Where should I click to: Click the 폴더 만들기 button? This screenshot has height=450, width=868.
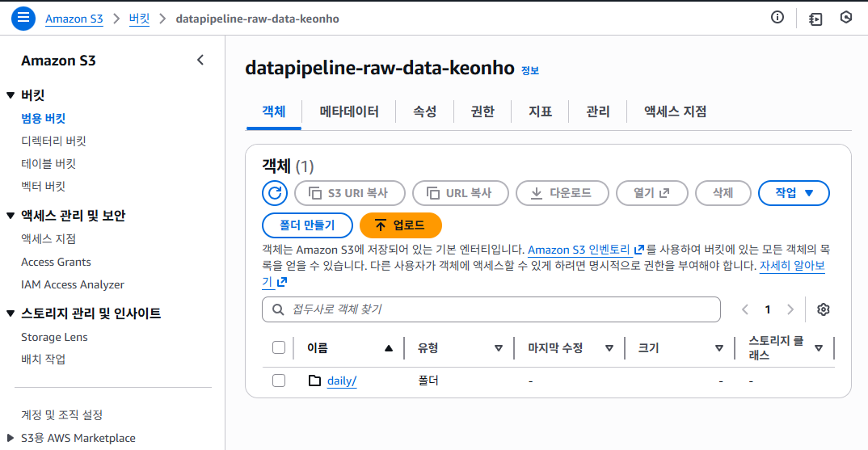(x=307, y=225)
